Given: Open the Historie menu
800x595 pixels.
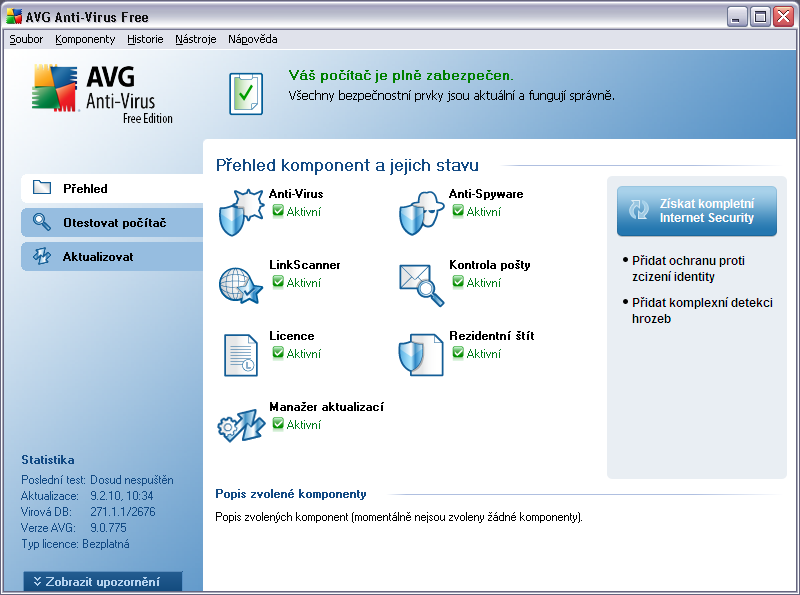Looking at the screenshot, I should point(145,39).
